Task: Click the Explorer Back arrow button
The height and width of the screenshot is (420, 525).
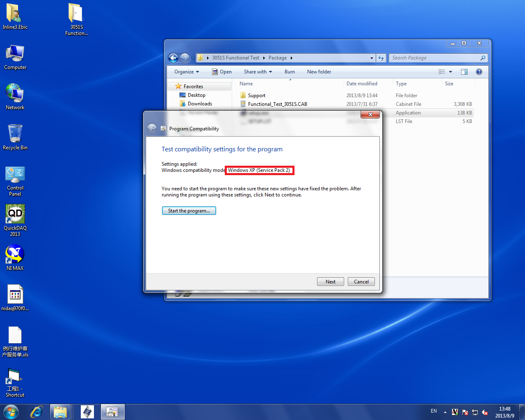Action: [173, 58]
